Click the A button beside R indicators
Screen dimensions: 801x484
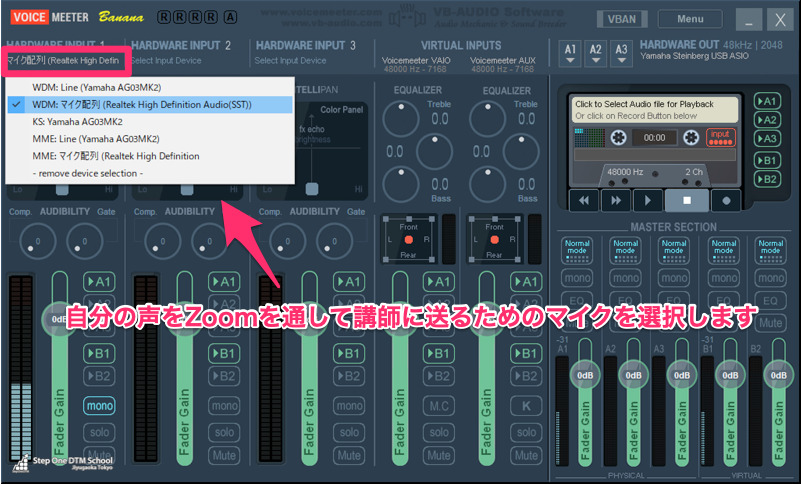point(230,17)
